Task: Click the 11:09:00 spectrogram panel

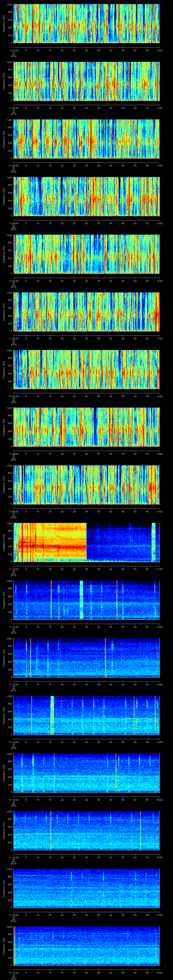Action: [87, 485]
